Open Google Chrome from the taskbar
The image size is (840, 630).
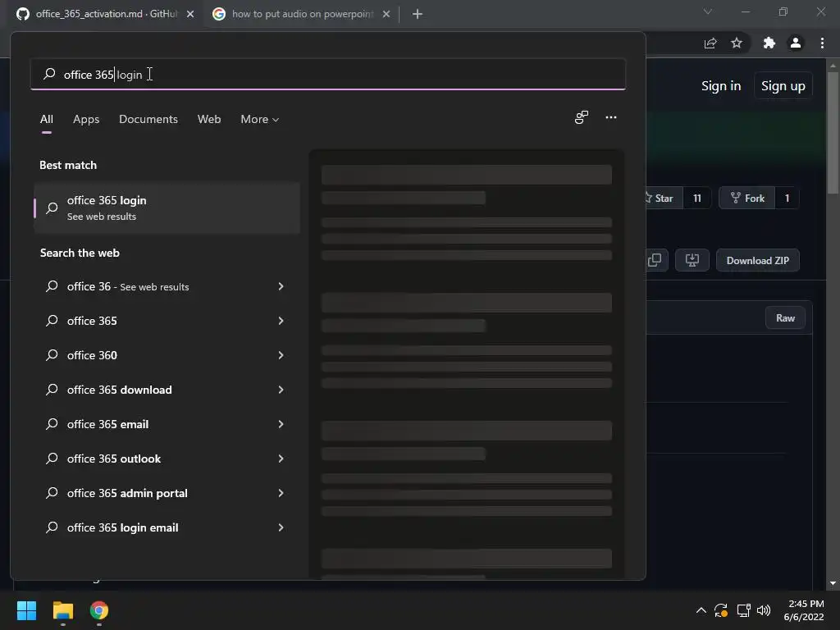click(99, 610)
